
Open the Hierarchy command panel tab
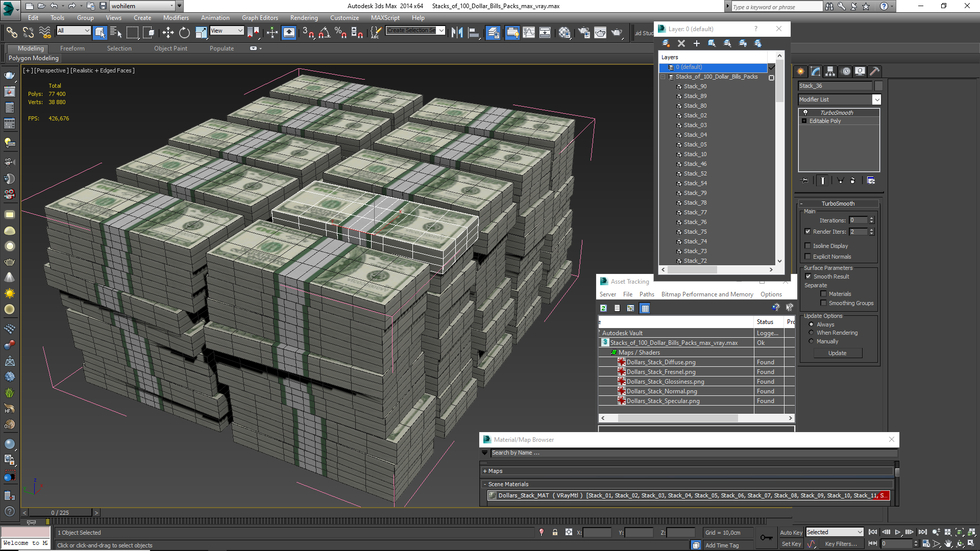coord(830,71)
